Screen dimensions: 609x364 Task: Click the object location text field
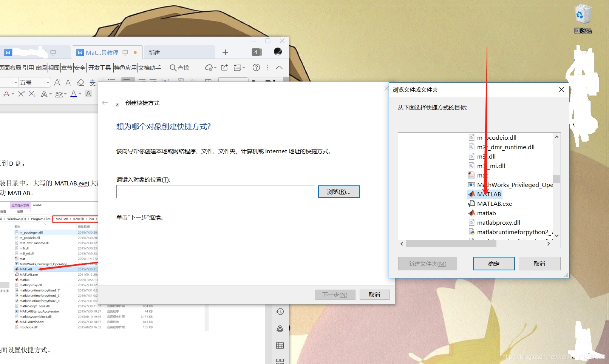click(x=215, y=191)
